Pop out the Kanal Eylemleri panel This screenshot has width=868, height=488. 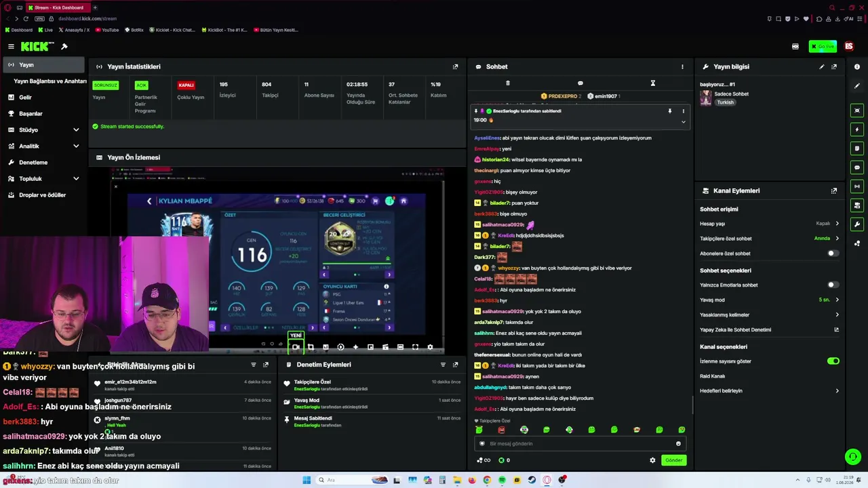834,190
